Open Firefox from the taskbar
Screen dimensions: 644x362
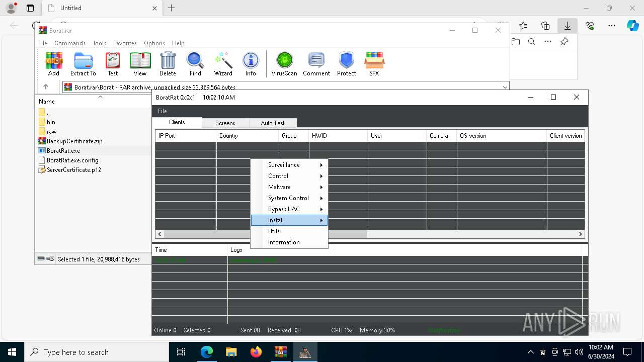tap(256, 352)
